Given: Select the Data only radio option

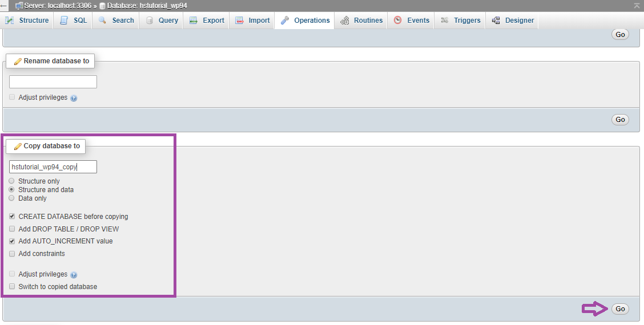Looking at the screenshot, I should pyautogui.click(x=12, y=198).
